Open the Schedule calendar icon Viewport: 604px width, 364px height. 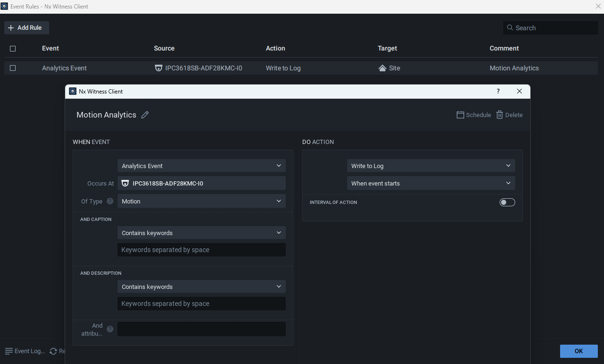point(460,115)
